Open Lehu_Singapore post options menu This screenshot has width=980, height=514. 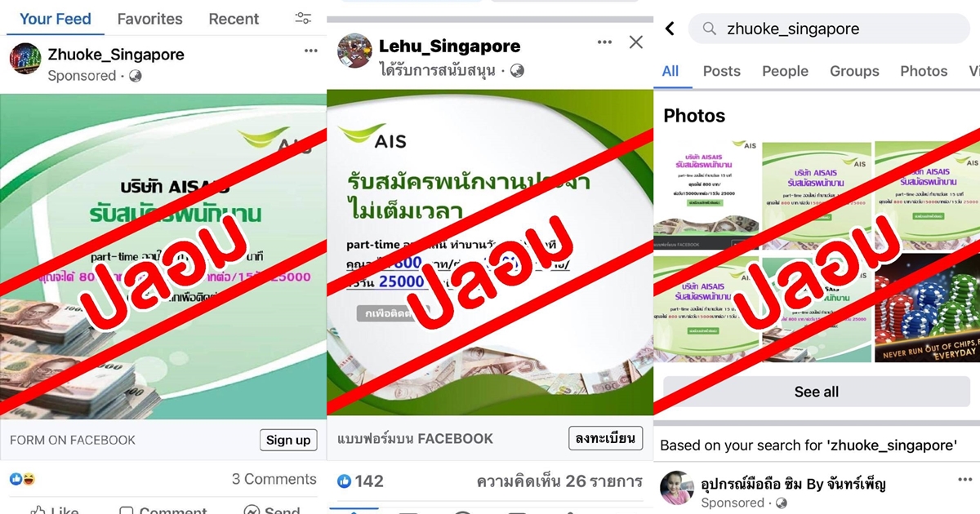(604, 42)
